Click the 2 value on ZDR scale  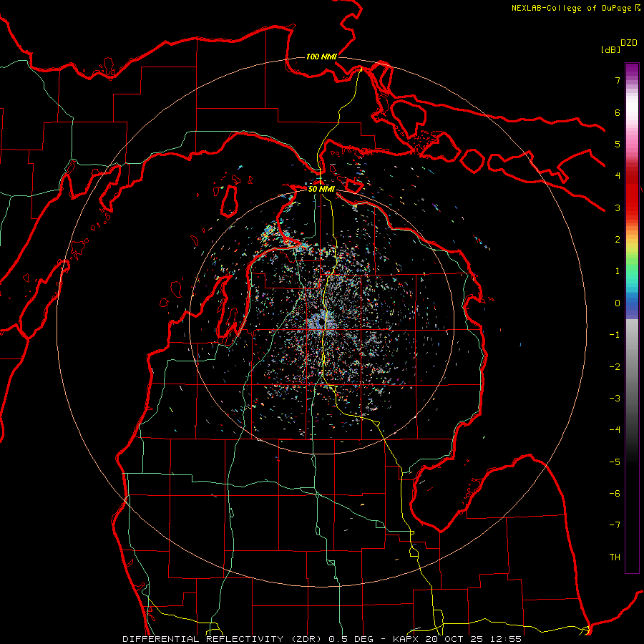pyautogui.click(x=618, y=240)
